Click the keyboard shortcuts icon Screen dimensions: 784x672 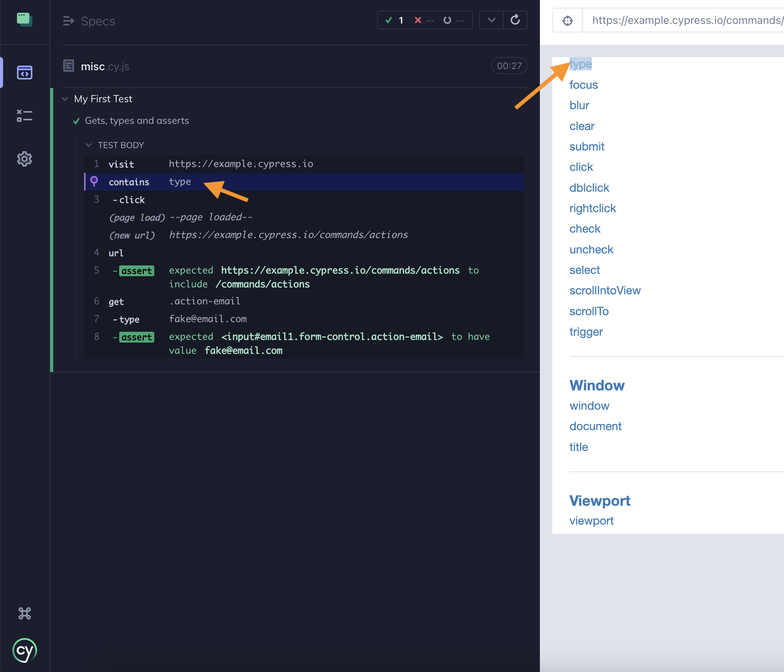tap(24, 613)
